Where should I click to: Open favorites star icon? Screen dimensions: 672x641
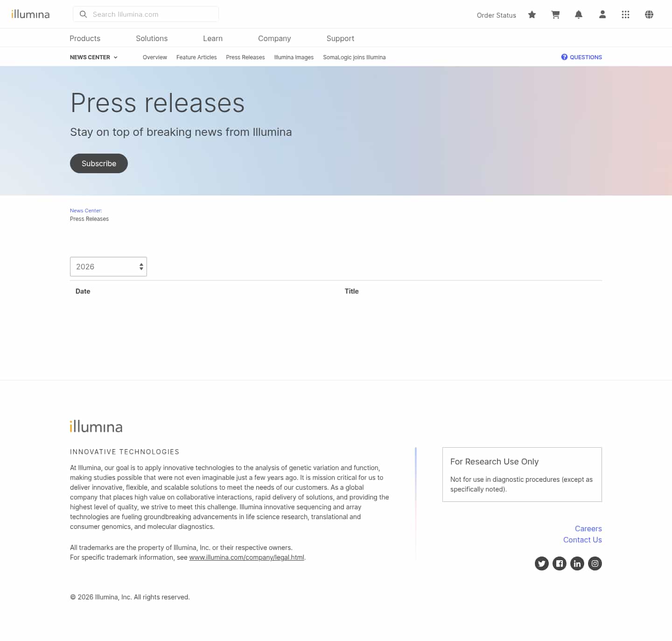532,14
